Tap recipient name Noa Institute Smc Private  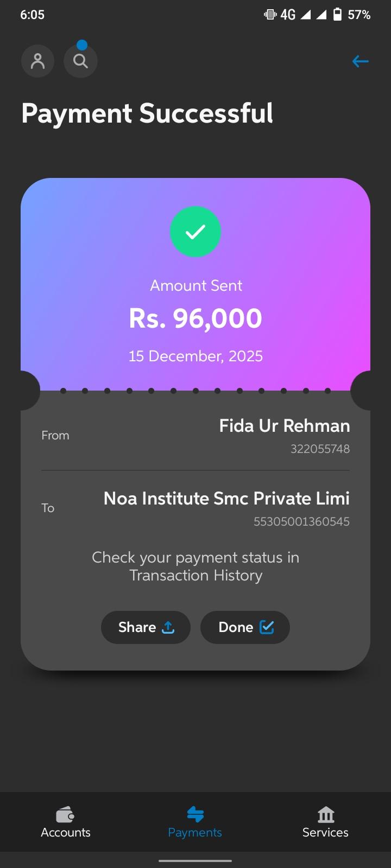point(226,498)
